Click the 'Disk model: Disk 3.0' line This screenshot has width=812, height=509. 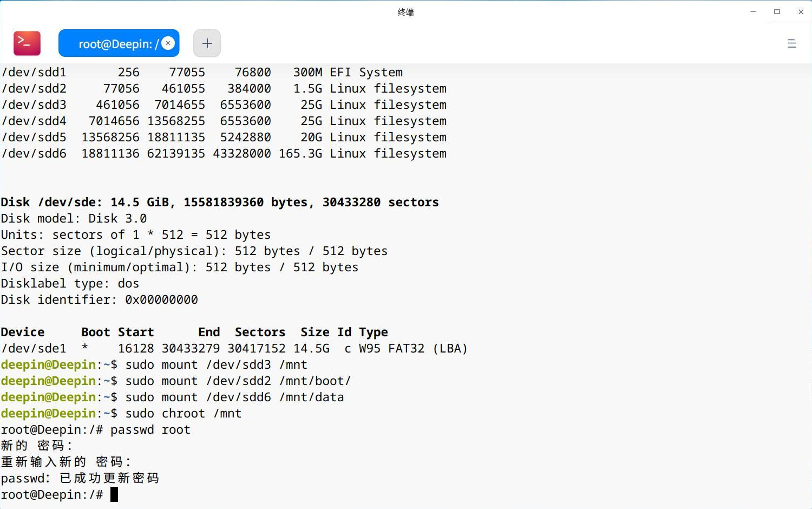pyautogui.click(x=74, y=219)
